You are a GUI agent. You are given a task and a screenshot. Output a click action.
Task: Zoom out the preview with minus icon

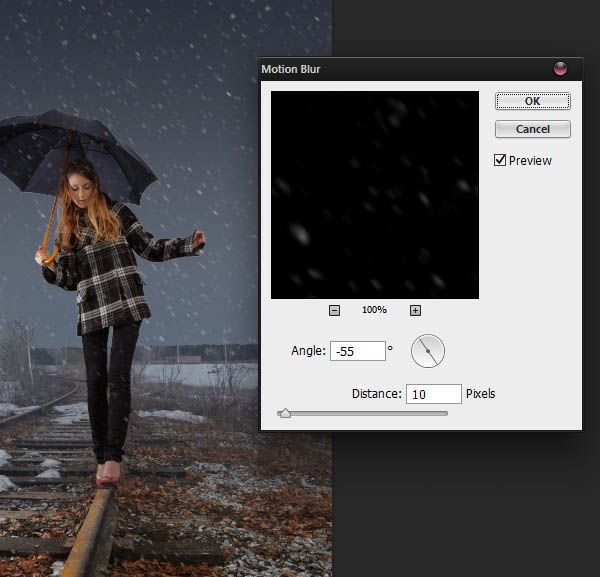tap(334, 310)
